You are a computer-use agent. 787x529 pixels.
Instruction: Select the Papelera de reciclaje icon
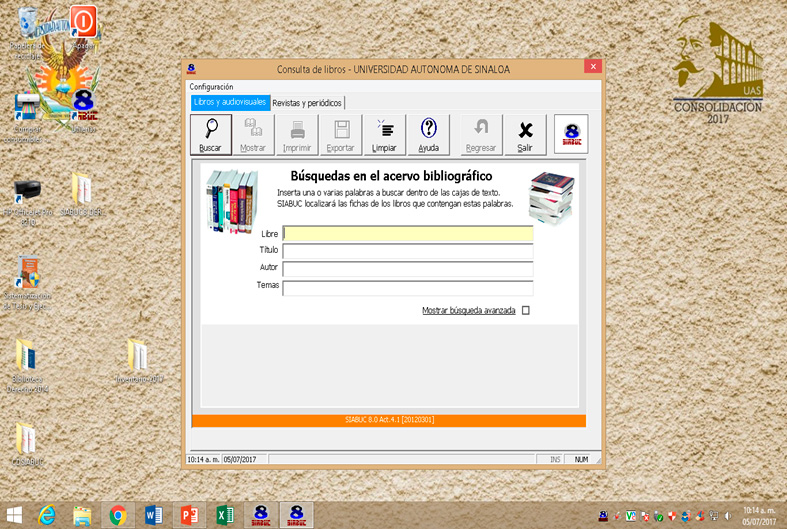coord(27,33)
